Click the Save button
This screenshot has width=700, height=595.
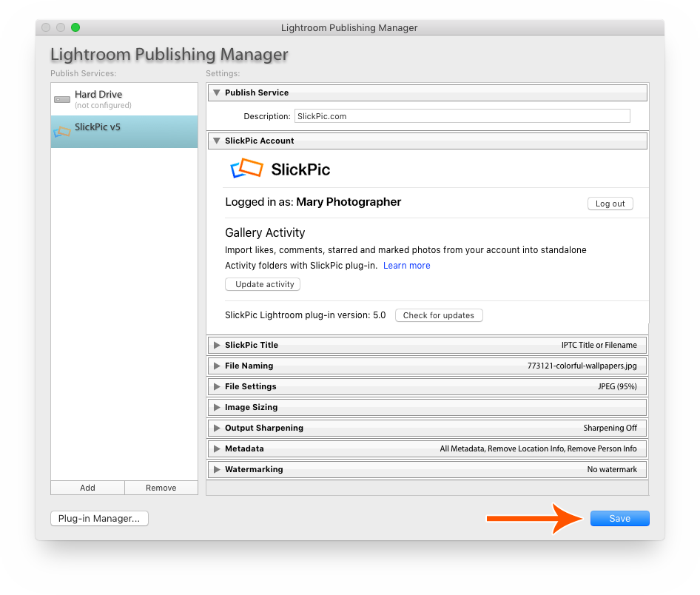[619, 518]
